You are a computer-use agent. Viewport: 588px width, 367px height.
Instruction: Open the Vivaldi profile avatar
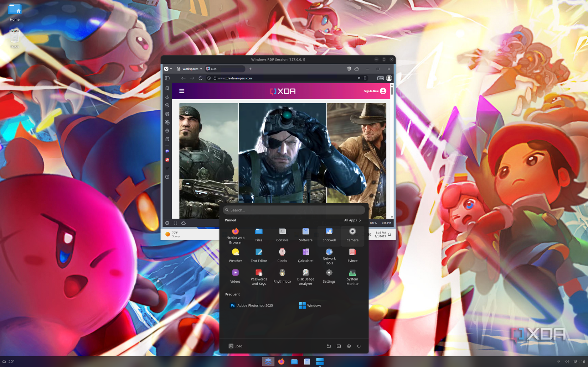[389, 78]
